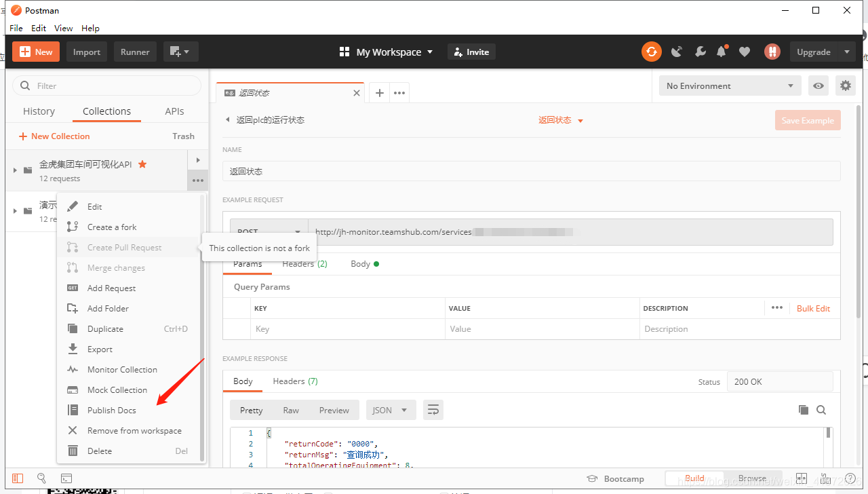Copy response body with copy icon

[804, 410]
